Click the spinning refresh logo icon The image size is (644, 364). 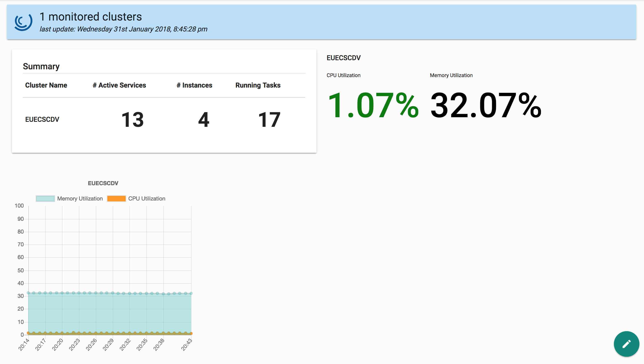point(23,22)
